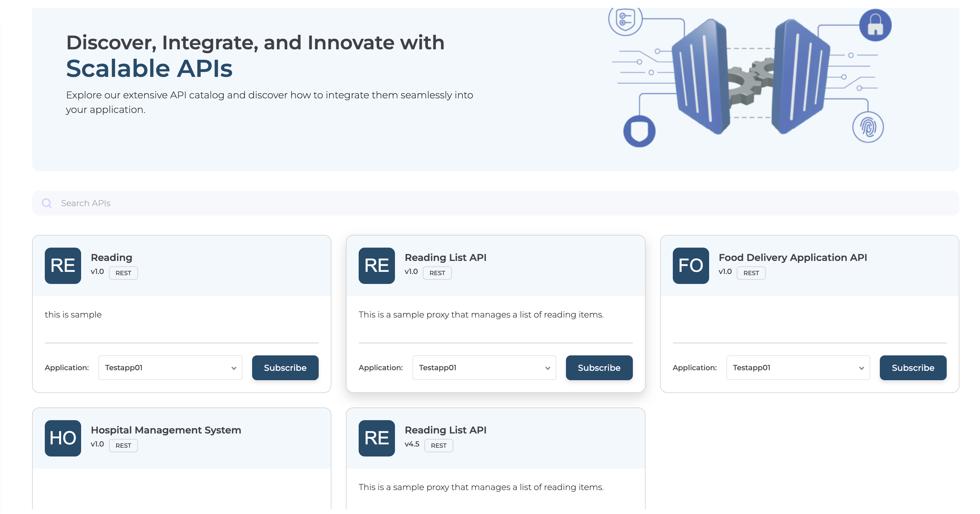Subscribe to the Reading API
980x514 pixels.
point(285,367)
